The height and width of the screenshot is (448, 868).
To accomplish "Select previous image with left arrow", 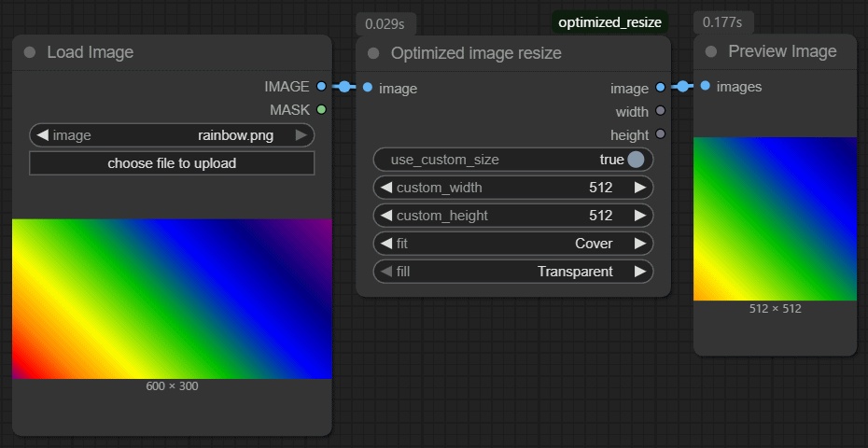I will tap(43, 135).
